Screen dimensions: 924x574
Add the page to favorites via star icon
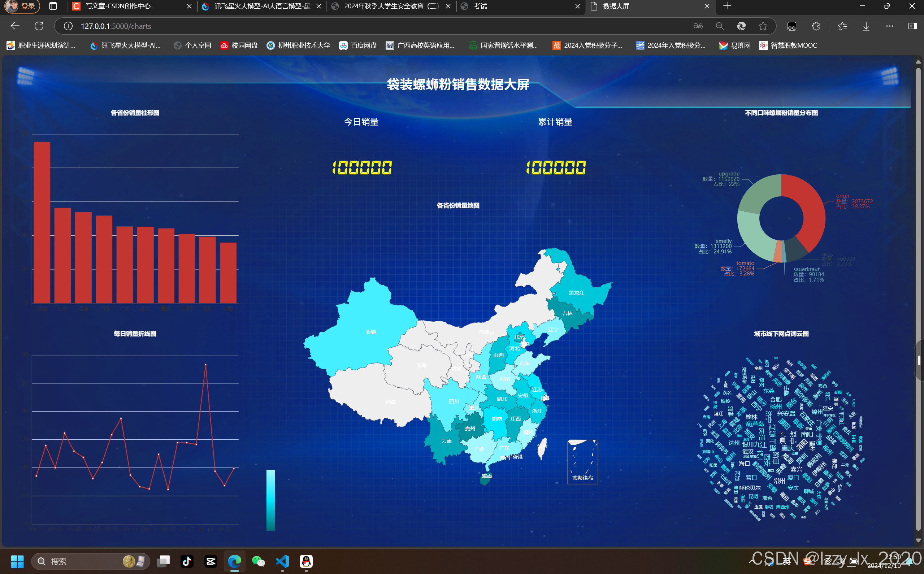tap(763, 26)
